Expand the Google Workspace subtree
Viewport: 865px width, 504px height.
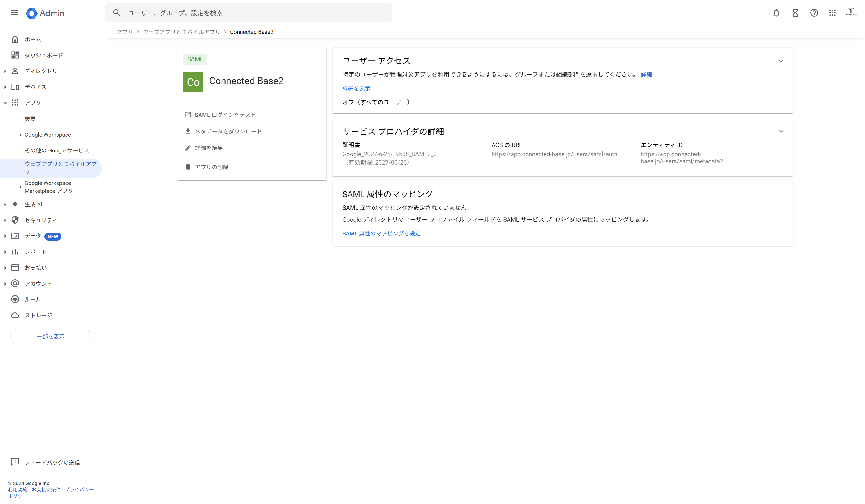click(x=21, y=135)
